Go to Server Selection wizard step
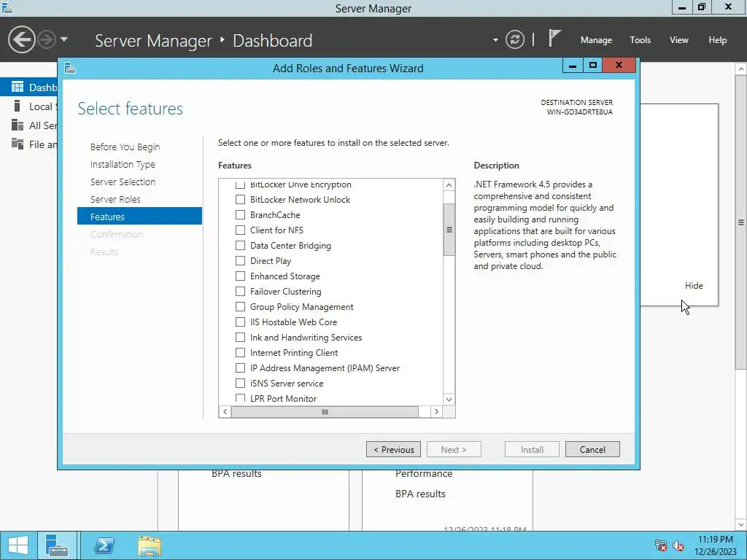This screenshot has width=747, height=560. click(x=123, y=182)
